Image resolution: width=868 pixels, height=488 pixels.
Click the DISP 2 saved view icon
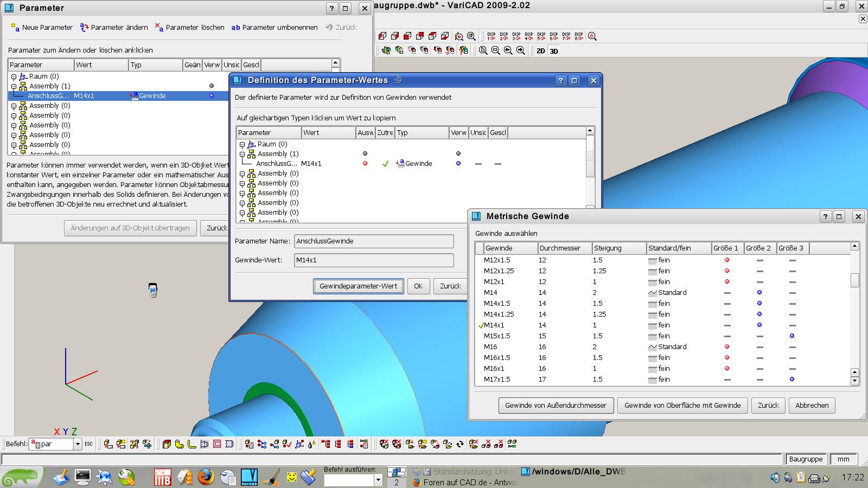tap(503, 36)
